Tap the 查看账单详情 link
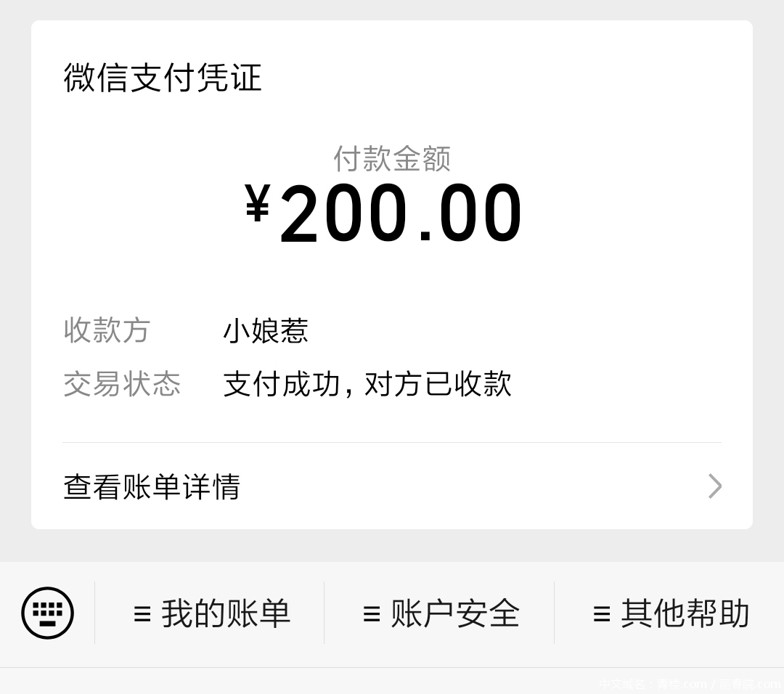 click(x=152, y=486)
